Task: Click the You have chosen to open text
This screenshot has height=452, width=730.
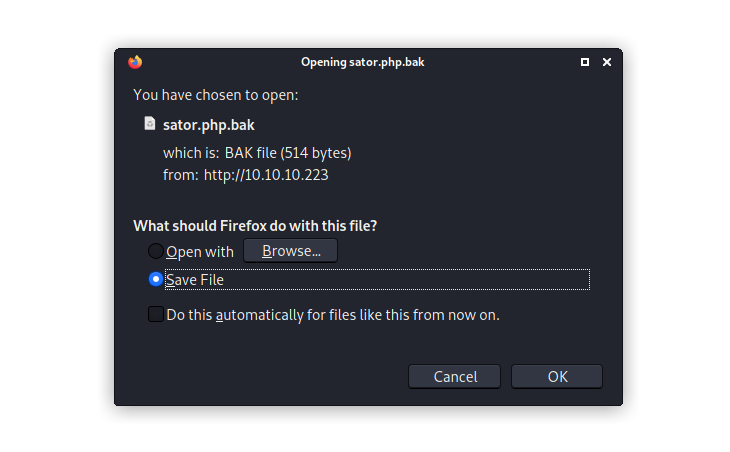Action: click(x=216, y=95)
